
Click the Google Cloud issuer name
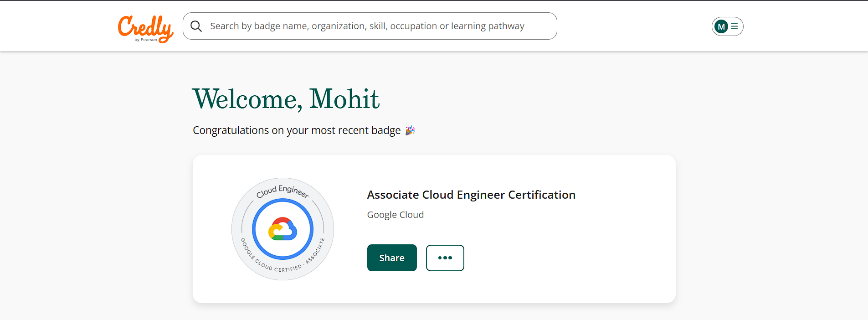tap(395, 215)
